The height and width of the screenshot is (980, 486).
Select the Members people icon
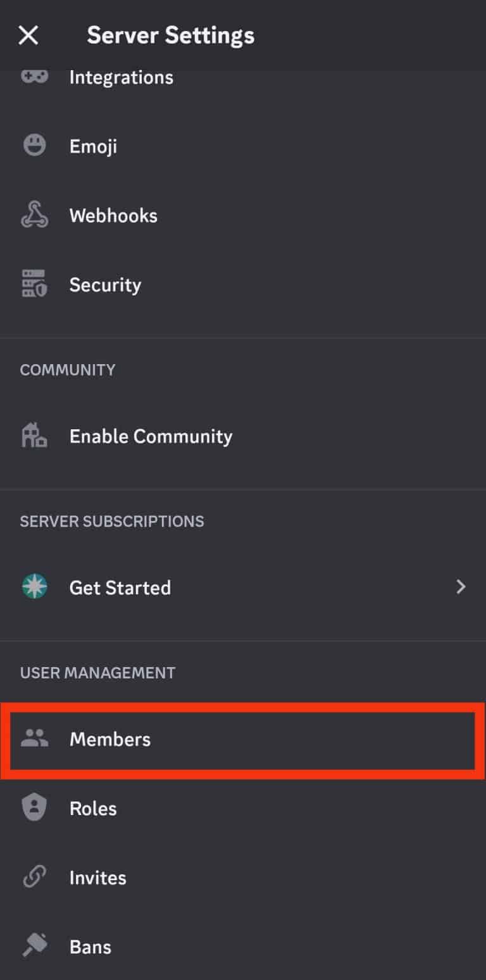(35, 738)
